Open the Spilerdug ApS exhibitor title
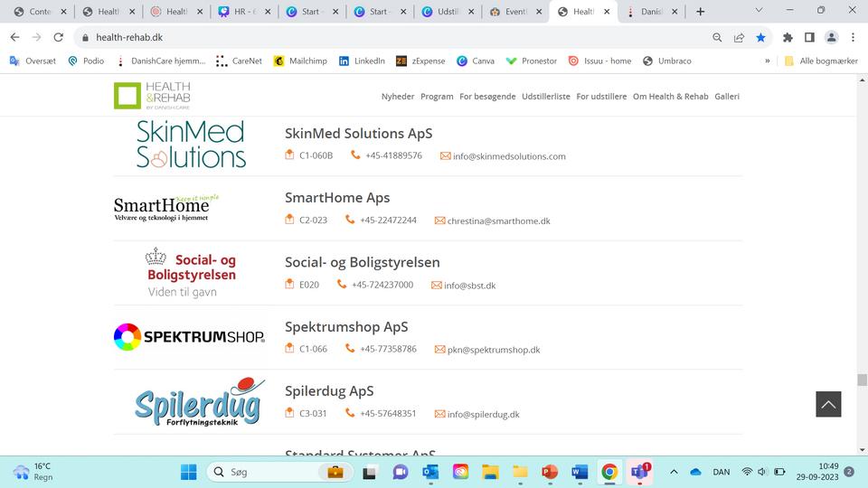The image size is (868, 488). tap(329, 391)
